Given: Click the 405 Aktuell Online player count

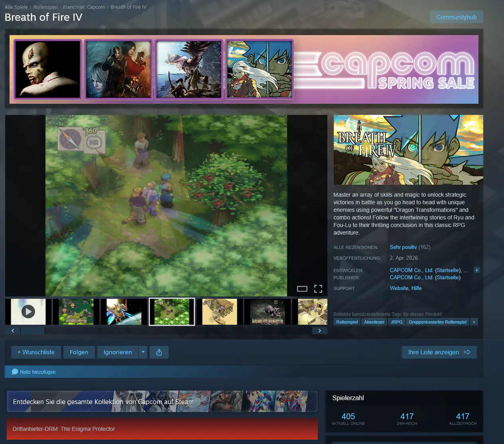Looking at the screenshot, I should pyautogui.click(x=348, y=418).
